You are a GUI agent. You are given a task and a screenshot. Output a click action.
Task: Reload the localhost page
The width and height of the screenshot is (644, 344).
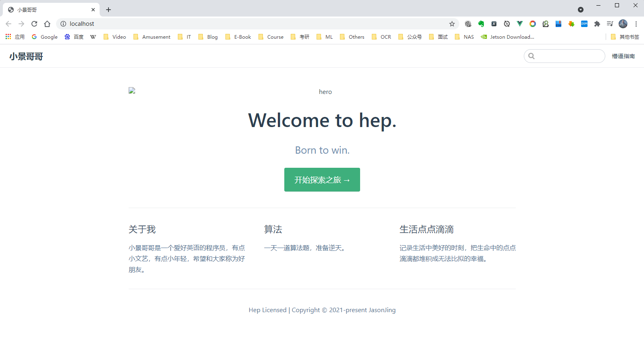click(x=34, y=24)
